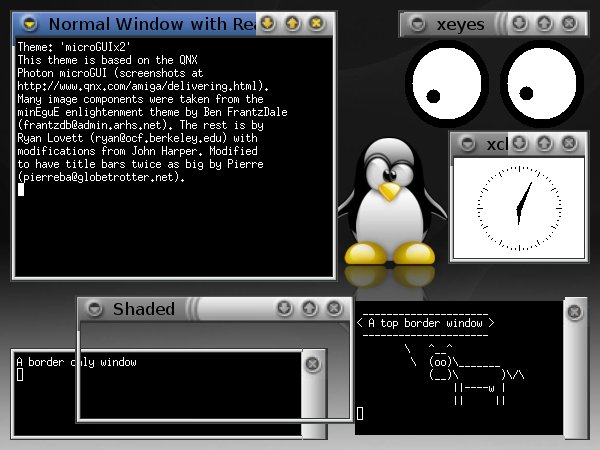Click the down-arrow button in xeyes titlebar

(519, 23)
